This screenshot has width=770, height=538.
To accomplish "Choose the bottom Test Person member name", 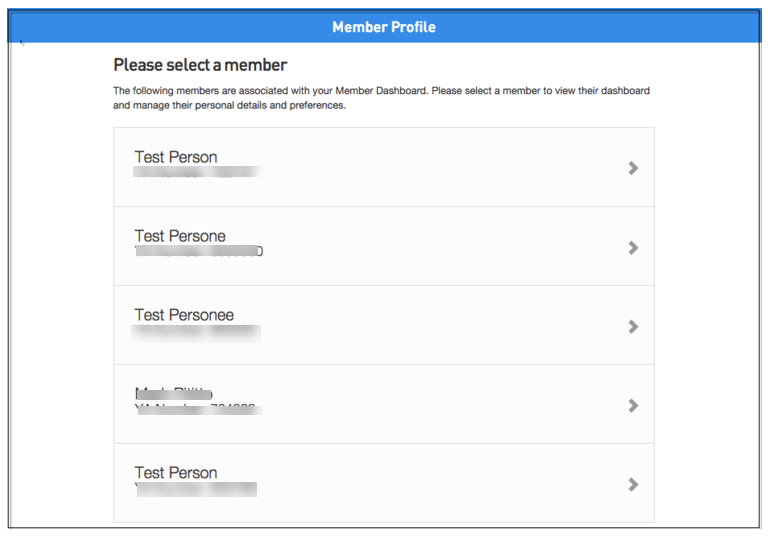I will (x=176, y=473).
